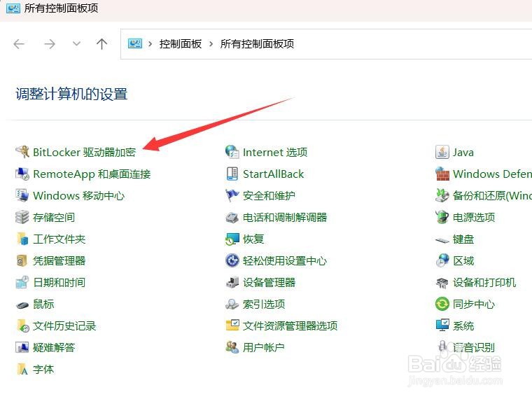Click the 鼠标 mouse icon

coord(22,304)
